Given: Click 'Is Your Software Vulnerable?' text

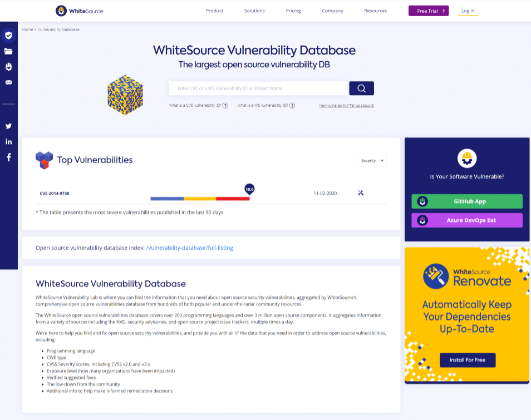Looking at the screenshot, I should point(467,177).
